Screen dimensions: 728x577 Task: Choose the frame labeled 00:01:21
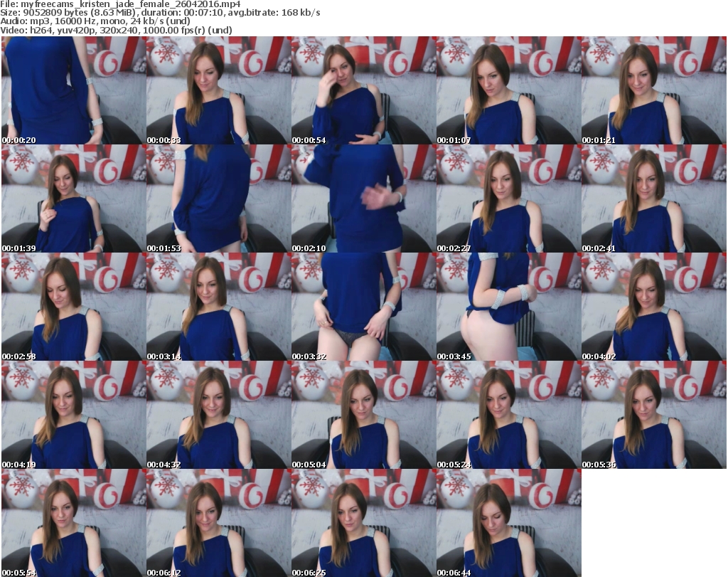654,90
